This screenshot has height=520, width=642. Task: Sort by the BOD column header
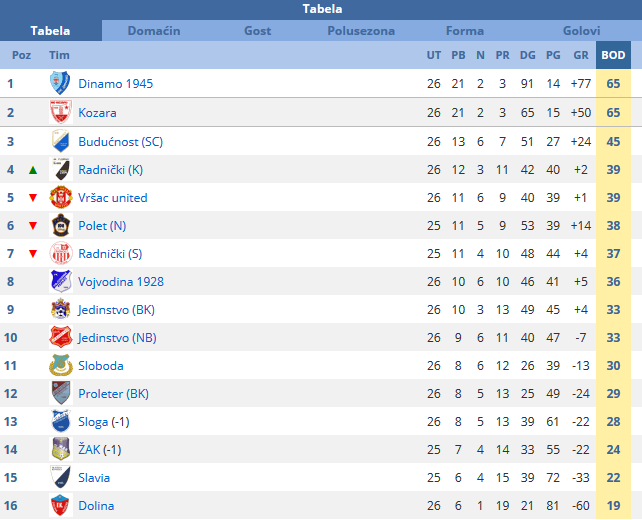[x=613, y=55]
